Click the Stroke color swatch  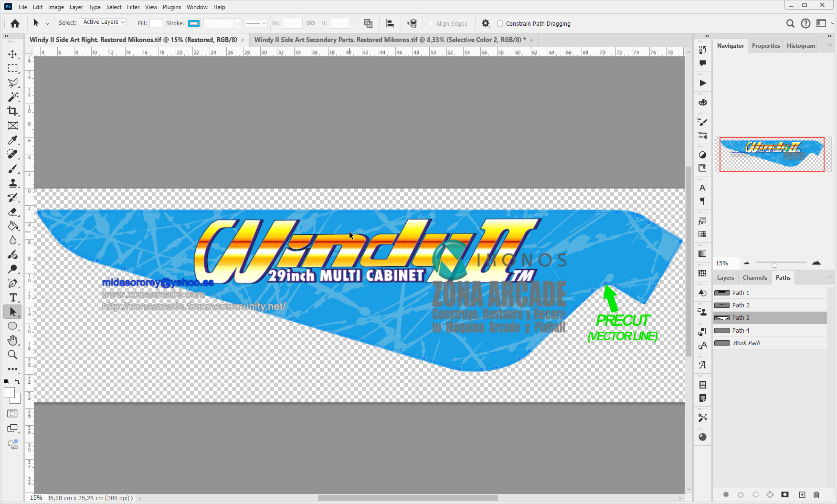click(x=194, y=23)
